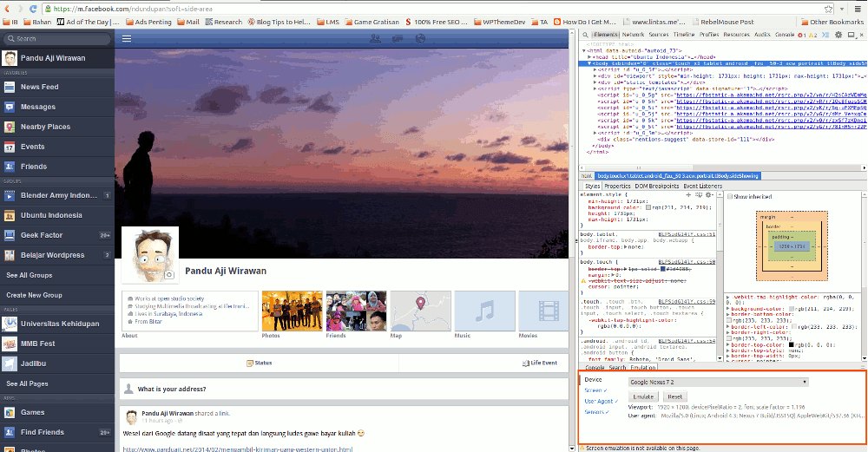Open the See All Groups link
This screenshot has width=868, height=452.
coord(30,275)
